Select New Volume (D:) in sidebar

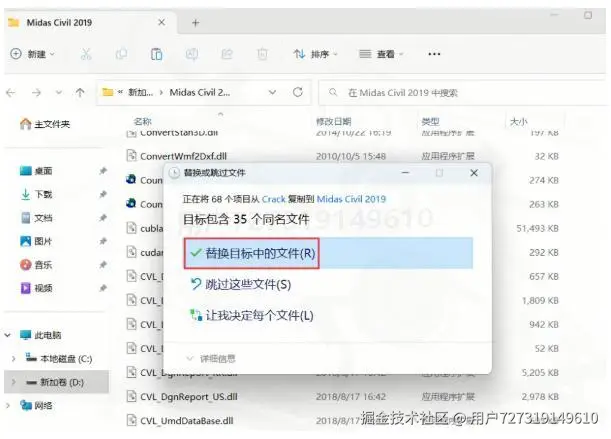coord(55,382)
